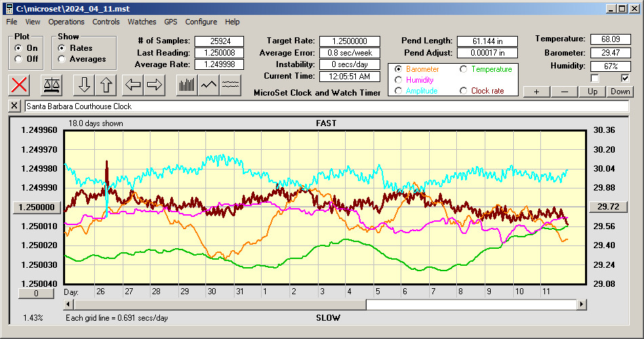Tick the unchecked box under Humidity
This screenshot has height=339, width=644.
pos(595,79)
